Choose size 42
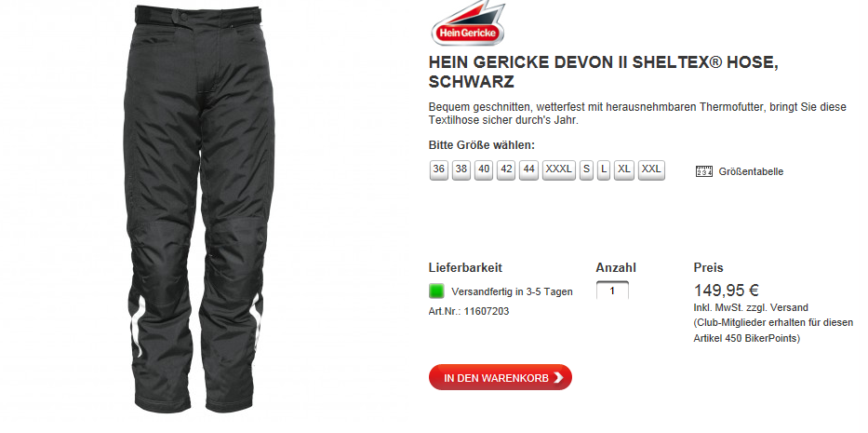Viewport: 868px width, 433px height. tap(506, 169)
